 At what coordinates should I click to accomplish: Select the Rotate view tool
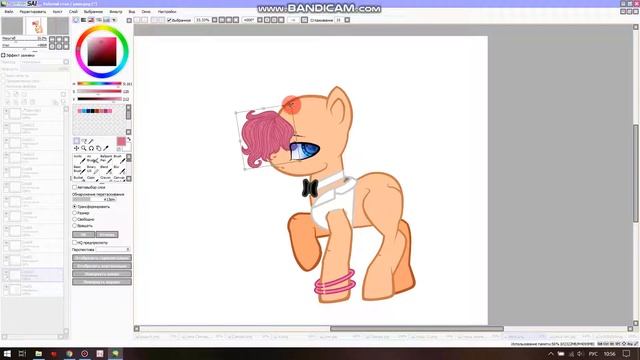91,148
